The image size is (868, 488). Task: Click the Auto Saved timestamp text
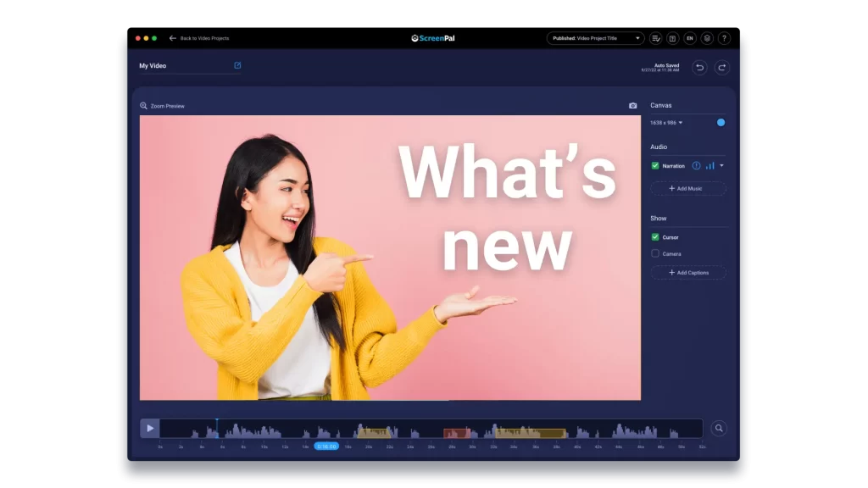click(x=660, y=68)
